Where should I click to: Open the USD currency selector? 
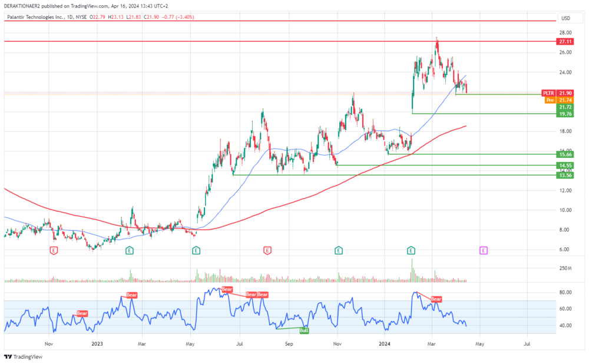565,18
